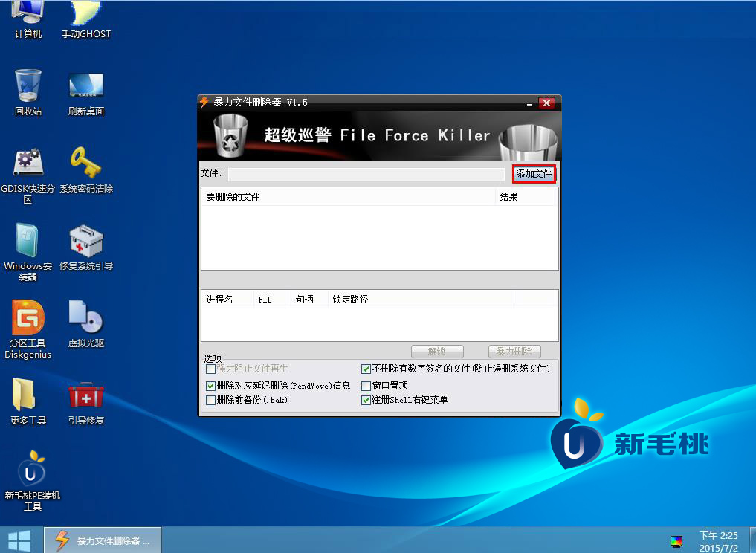Screen dimensions: 756x553
Task: Select the 修复系统引导 first-aid icon
Action: coord(85,247)
